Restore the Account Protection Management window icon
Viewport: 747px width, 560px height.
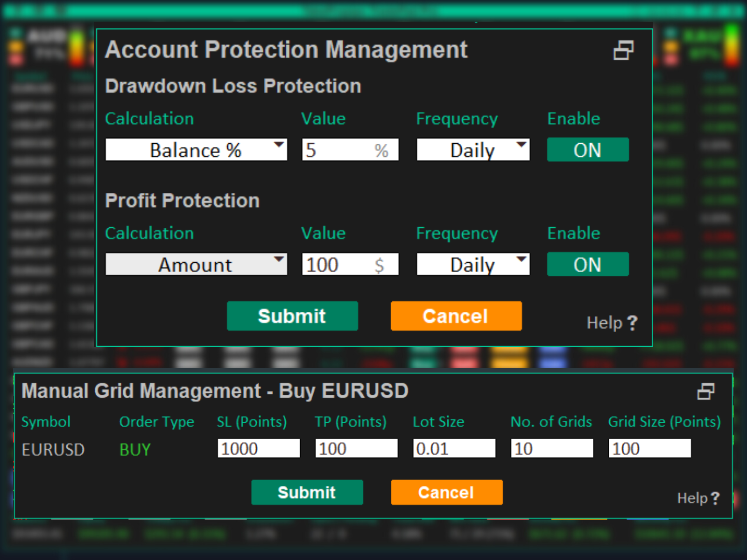623,50
